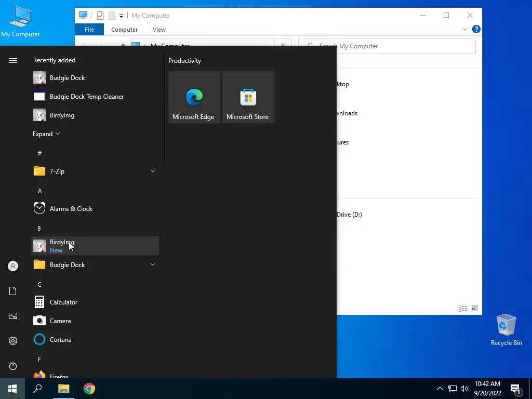Open the notification Action Center
This screenshot has width=532, height=399.
click(x=515, y=389)
